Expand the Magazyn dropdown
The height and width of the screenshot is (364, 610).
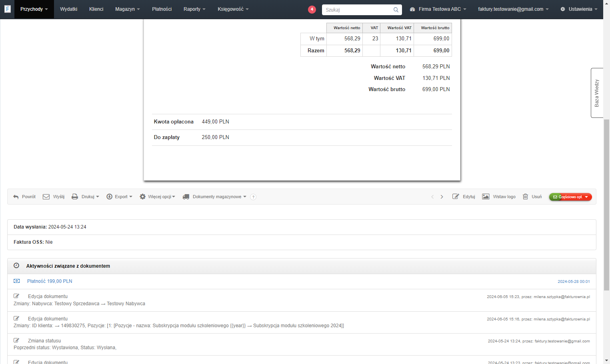coord(127,9)
